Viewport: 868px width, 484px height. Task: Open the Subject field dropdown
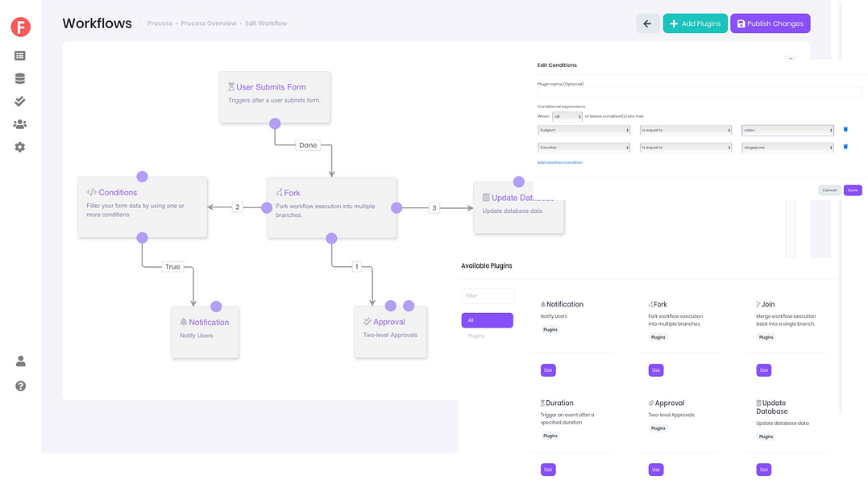[x=584, y=130]
